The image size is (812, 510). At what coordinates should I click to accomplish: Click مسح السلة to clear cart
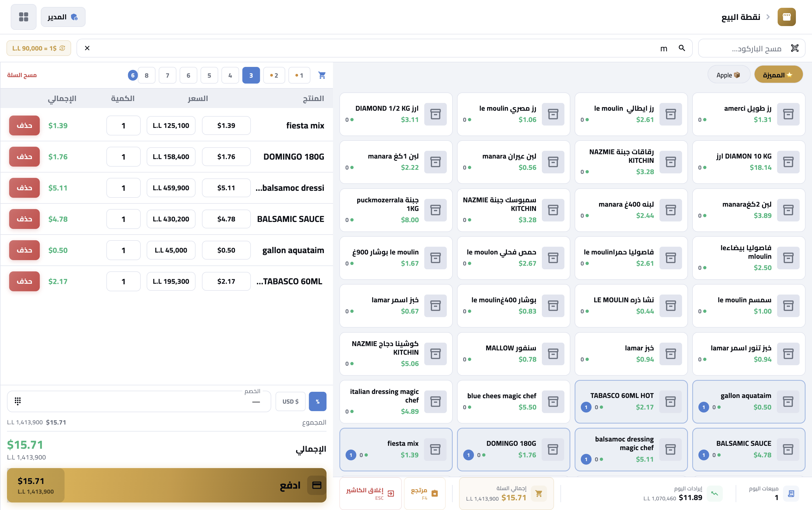coord(22,75)
